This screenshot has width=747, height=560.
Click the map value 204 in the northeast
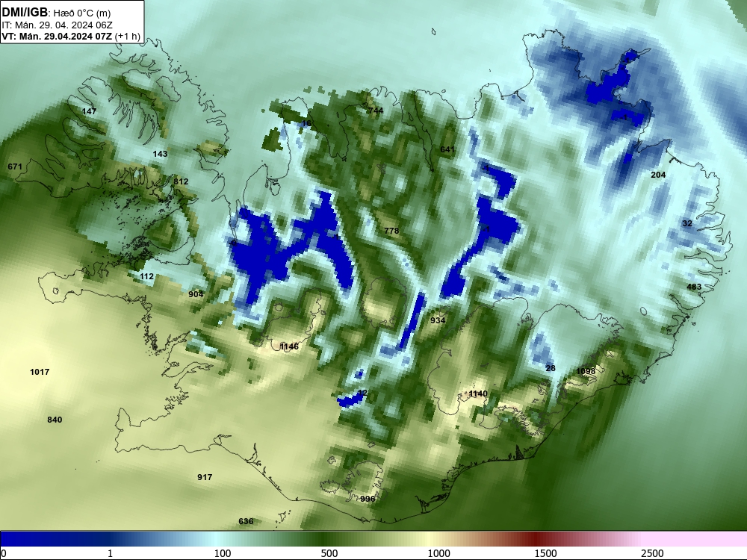coord(658,175)
